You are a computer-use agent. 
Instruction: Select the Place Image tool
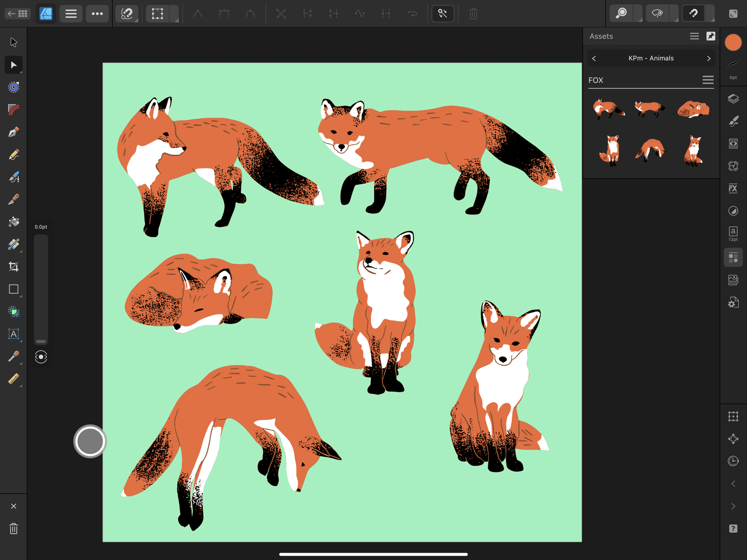click(x=14, y=311)
